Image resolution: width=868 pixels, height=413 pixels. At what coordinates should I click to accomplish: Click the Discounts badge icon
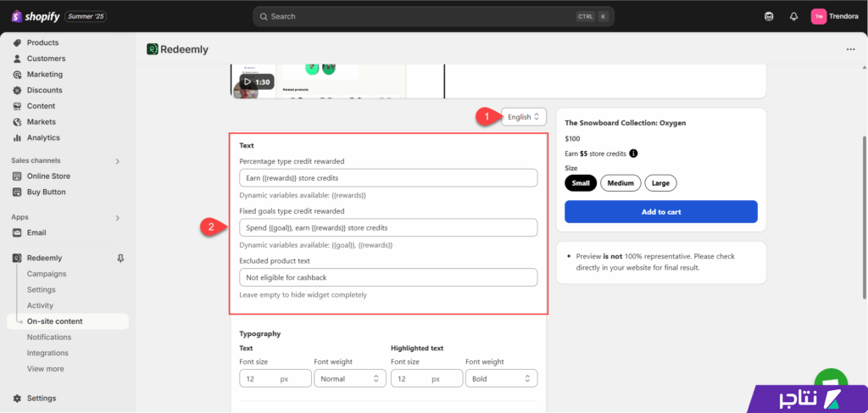17,90
